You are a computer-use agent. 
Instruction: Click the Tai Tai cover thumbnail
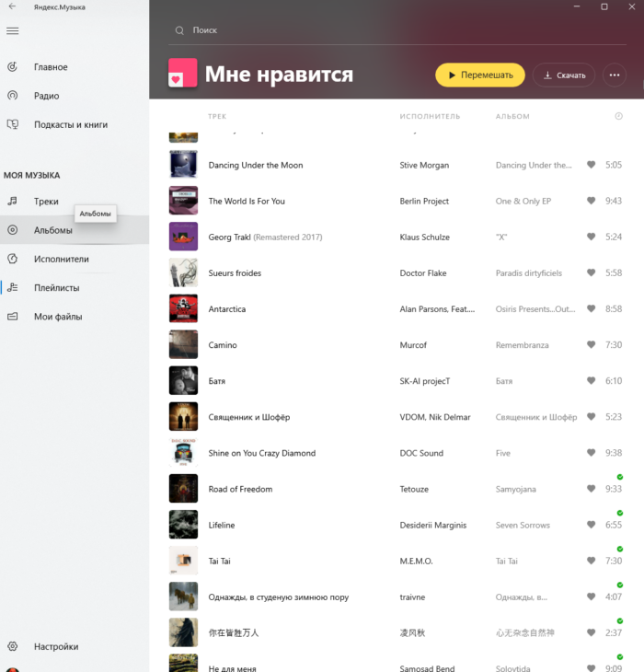tap(183, 560)
